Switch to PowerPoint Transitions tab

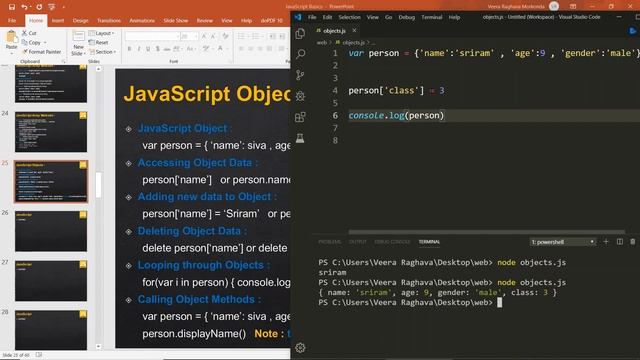pos(109,20)
